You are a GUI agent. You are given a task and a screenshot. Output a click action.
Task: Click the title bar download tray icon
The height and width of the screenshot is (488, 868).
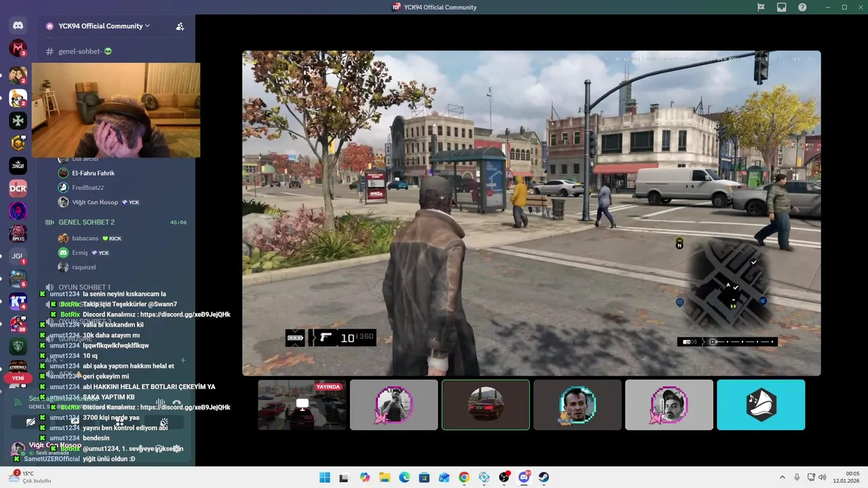782,7
